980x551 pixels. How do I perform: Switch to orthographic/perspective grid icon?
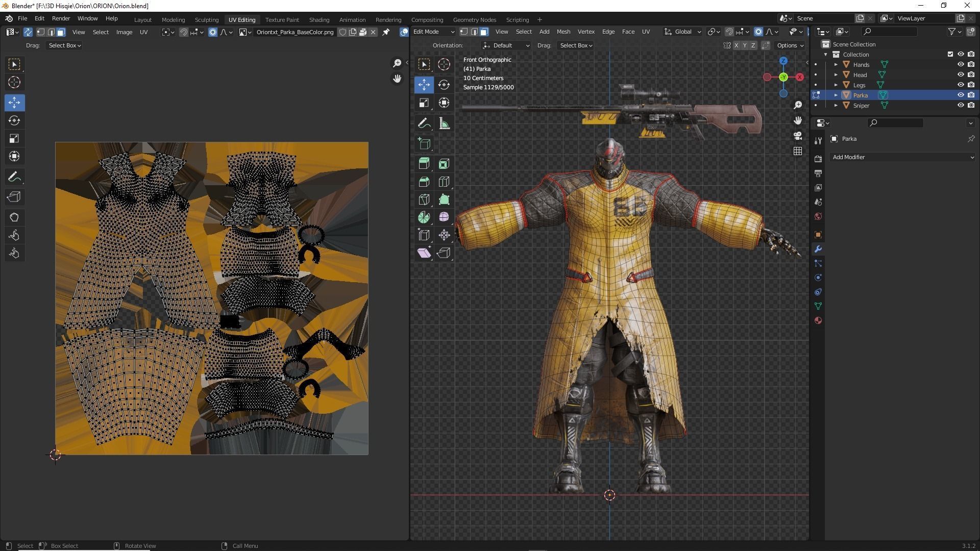[798, 151]
